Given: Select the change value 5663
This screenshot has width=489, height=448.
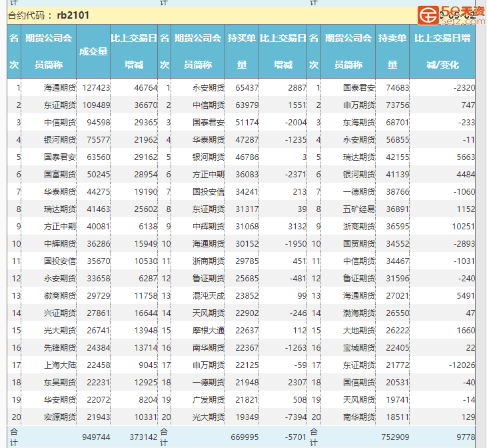Looking at the screenshot, I should [x=466, y=157].
